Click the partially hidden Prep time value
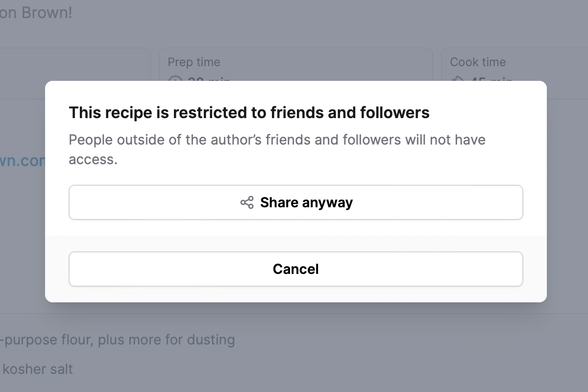588x392 pixels. [209, 78]
